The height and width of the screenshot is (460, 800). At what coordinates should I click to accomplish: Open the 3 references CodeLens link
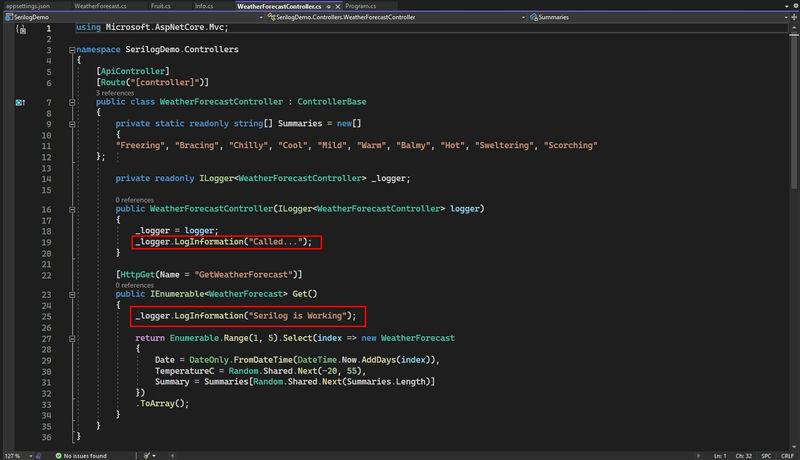click(115, 93)
